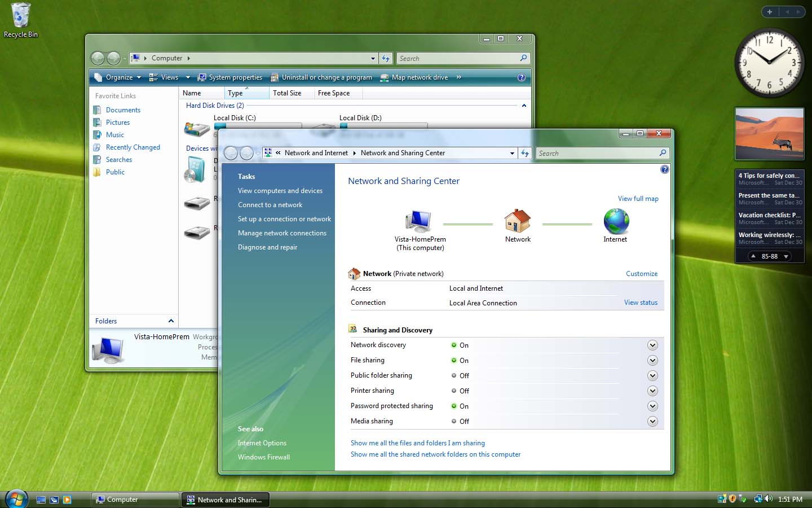
Task: Show all files and folders I am sharing
Action: [x=418, y=443]
